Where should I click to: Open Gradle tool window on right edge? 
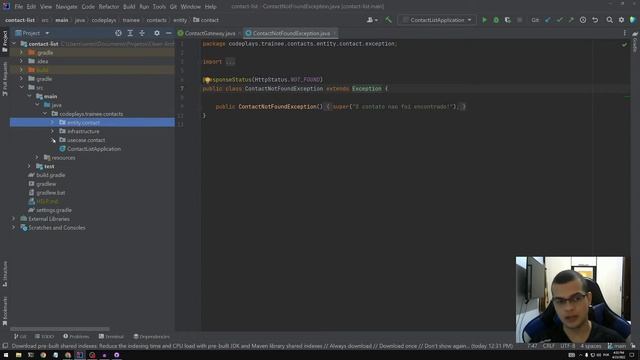coord(635,43)
